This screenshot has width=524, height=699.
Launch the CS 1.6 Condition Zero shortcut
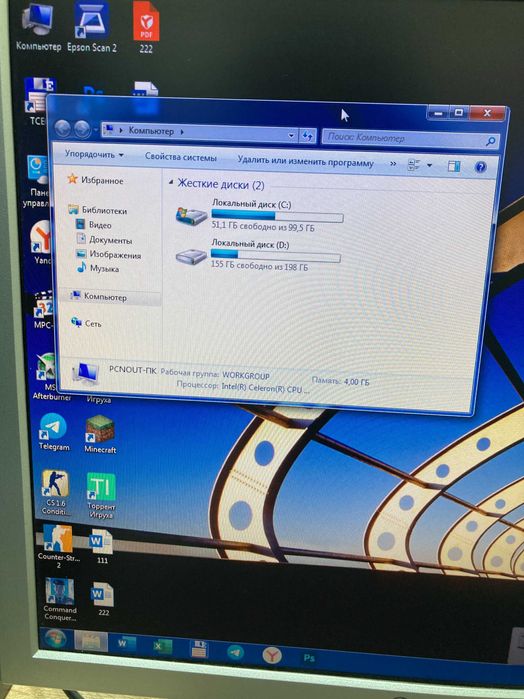(55, 493)
